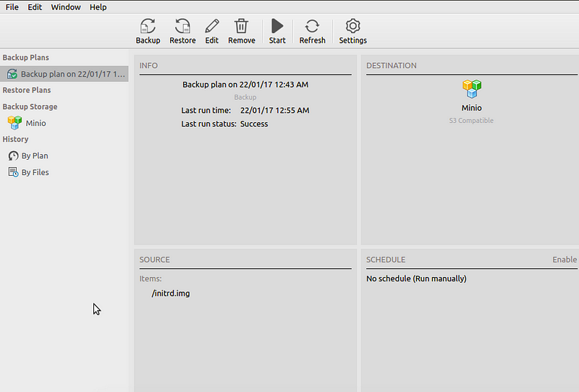Open the Edit menu
Image resolution: width=579 pixels, height=392 pixels.
tap(35, 7)
